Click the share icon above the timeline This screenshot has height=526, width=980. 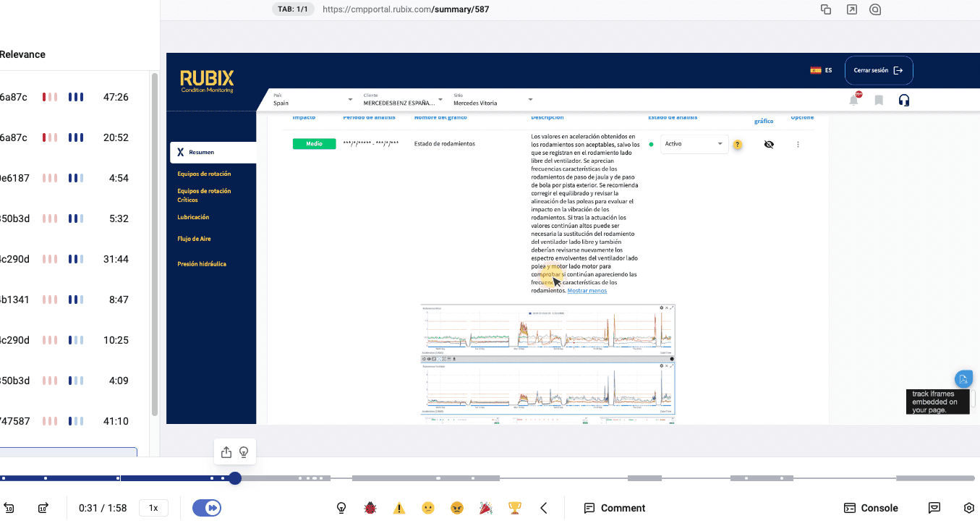pyautogui.click(x=226, y=452)
